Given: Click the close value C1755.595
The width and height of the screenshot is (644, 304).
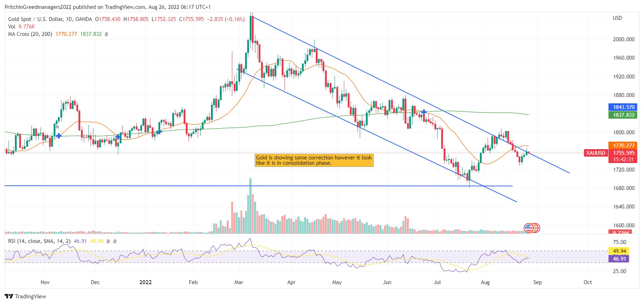Looking at the screenshot, I should pyautogui.click(x=191, y=19).
